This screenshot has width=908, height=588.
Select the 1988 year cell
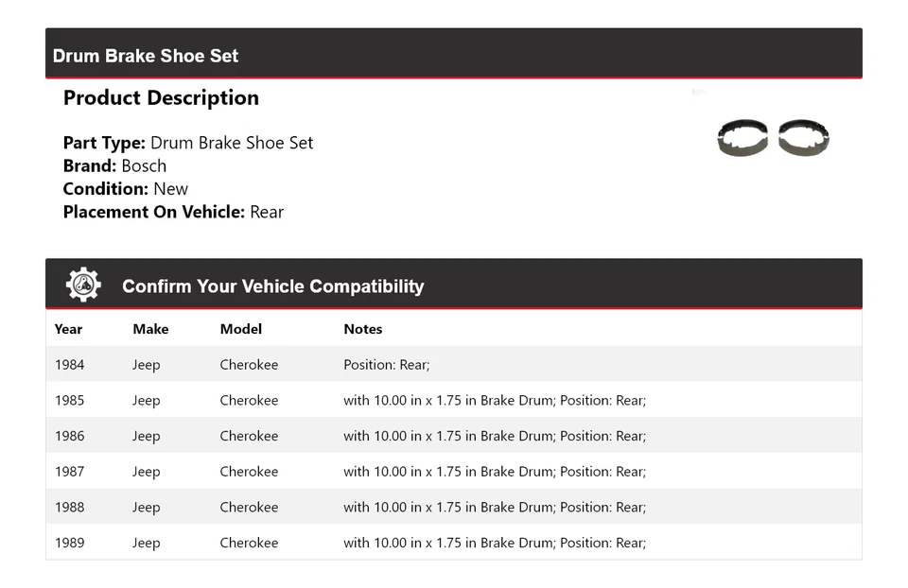pyautogui.click(x=69, y=508)
